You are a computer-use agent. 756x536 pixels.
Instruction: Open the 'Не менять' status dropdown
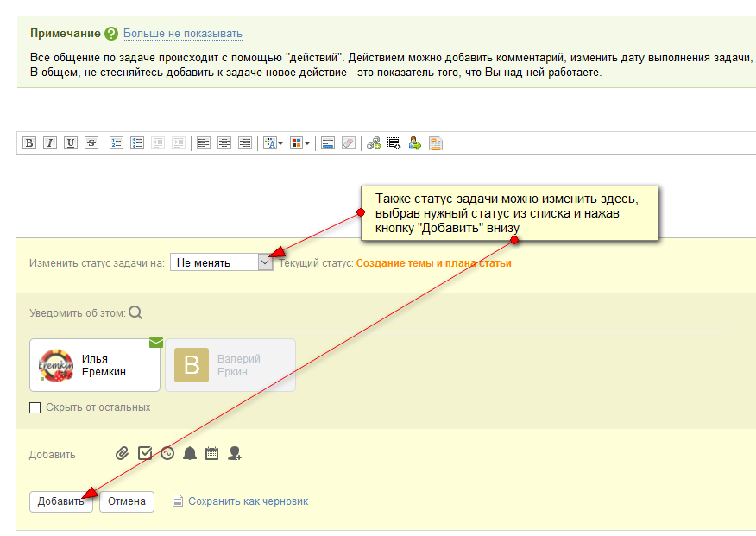[222, 262]
